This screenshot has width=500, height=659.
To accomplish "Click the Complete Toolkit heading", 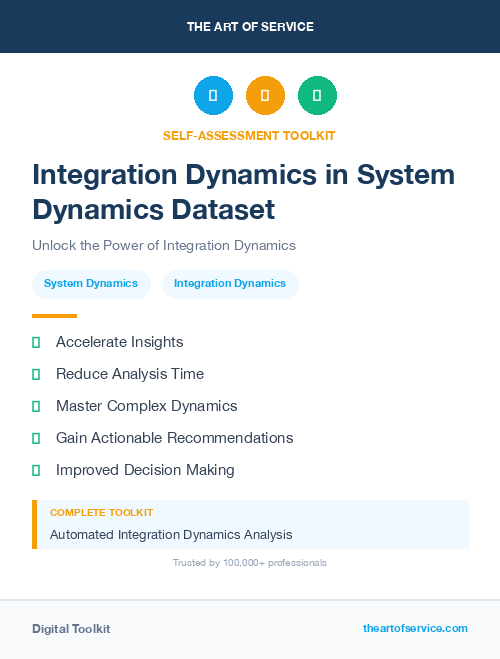I will (101, 513).
